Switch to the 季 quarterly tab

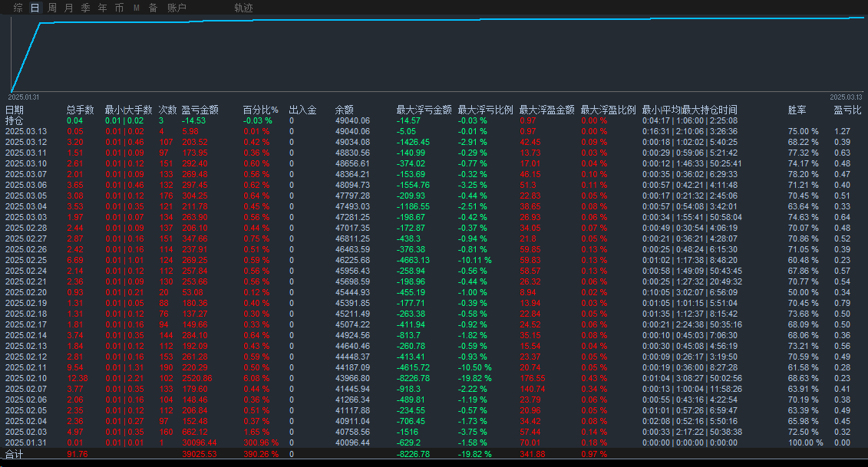click(x=85, y=8)
